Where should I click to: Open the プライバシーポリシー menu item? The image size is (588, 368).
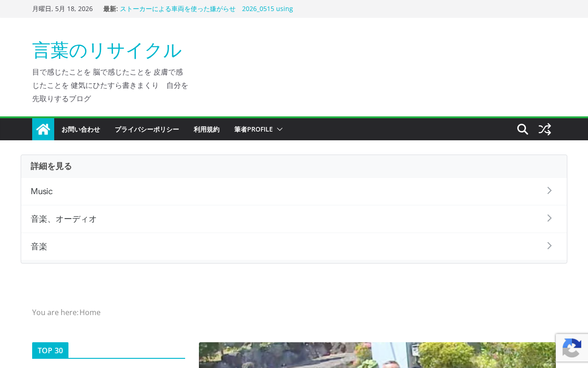(x=147, y=129)
